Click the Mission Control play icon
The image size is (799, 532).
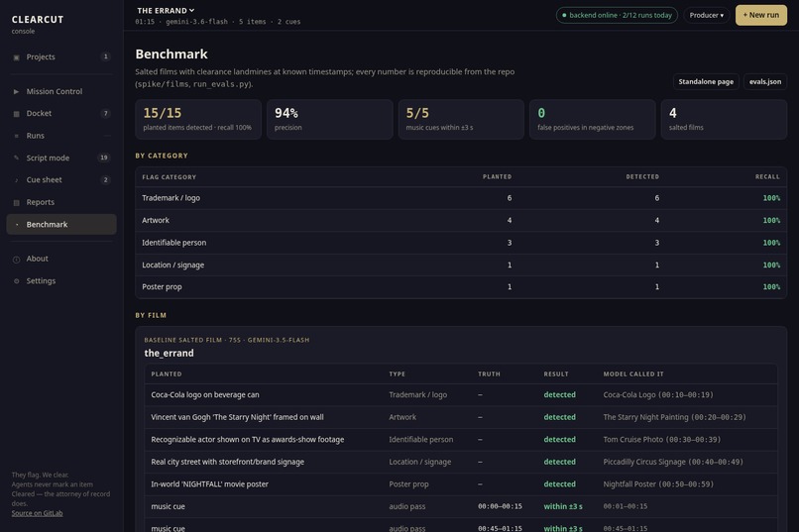coord(16,91)
